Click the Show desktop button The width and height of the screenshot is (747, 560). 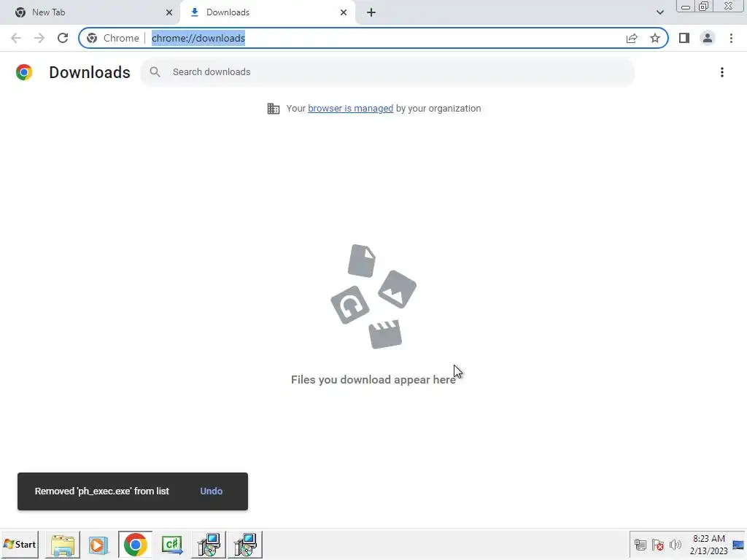pyautogui.click(x=739, y=544)
